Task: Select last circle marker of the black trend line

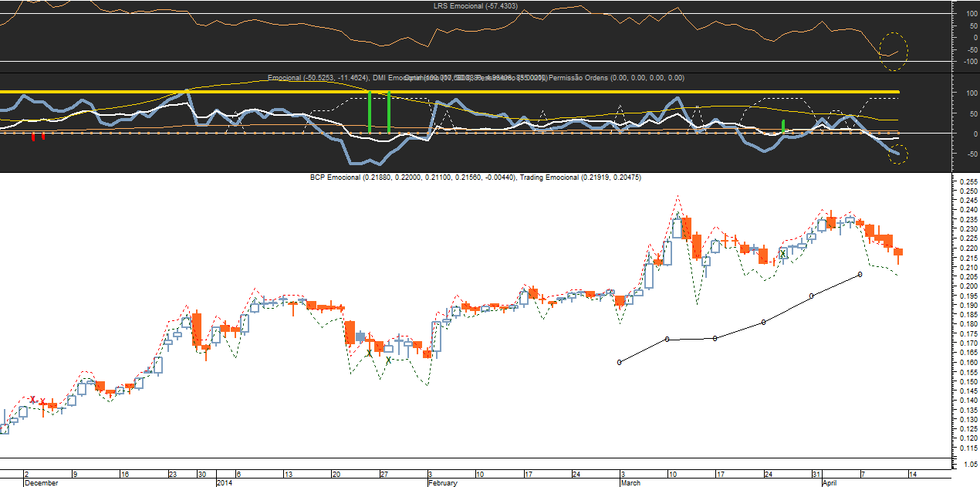Action: pyautogui.click(x=860, y=274)
